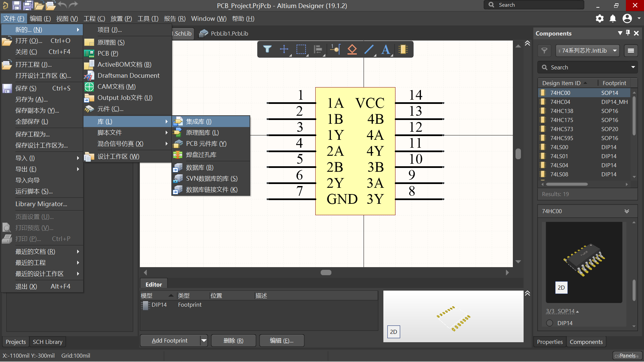Click the filter icon in Components panel
Image resolution: width=644 pixels, height=362 pixels.
544,50
